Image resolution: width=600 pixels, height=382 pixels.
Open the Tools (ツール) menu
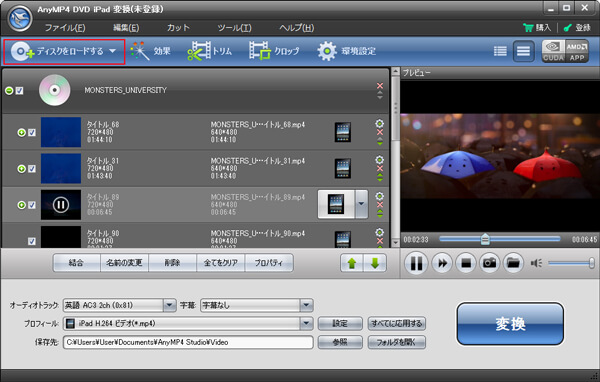(x=234, y=28)
